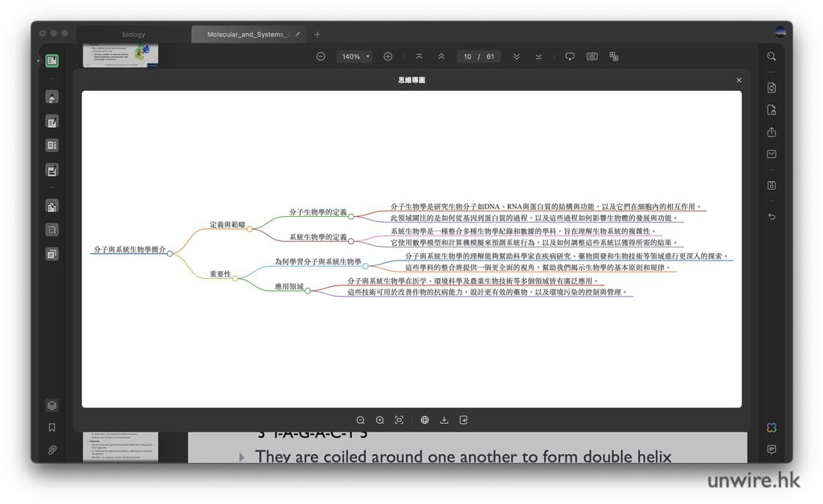Open the search magnifier in the right sidebar
The width and height of the screenshot is (823, 504).
772,56
